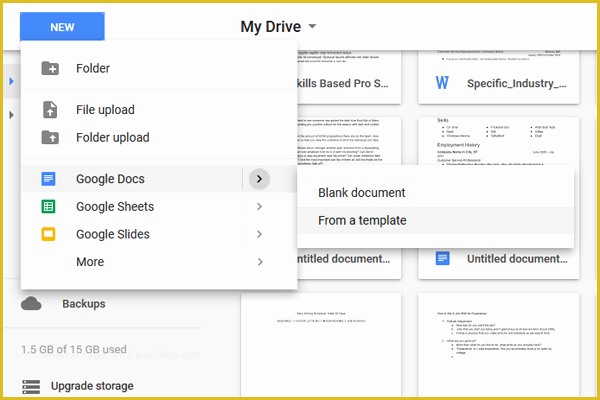600x400 pixels.
Task: Open the partially hidden 'ntitled document' file
Action: (x=343, y=259)
